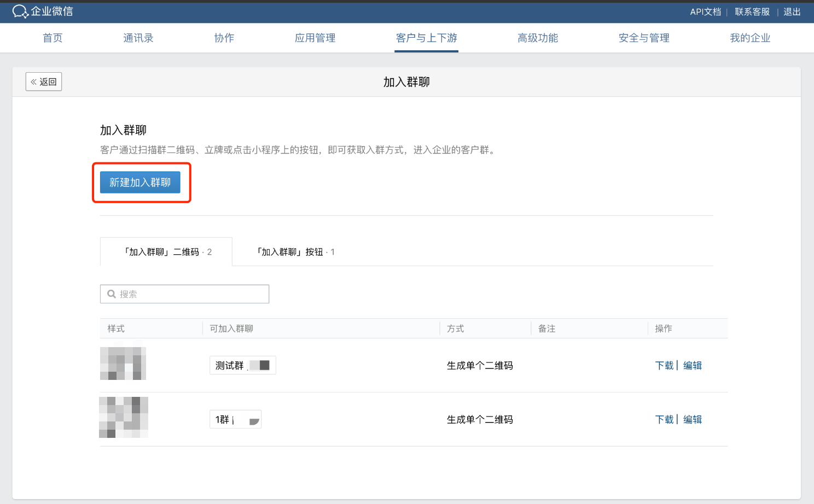Click the 测试群 group tag
The width and height of the screenshot is (814, 504).
click(243, 365)
